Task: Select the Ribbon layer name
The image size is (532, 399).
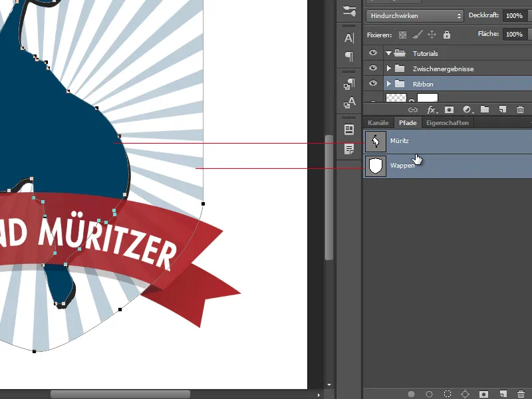Action: (423, 84)
